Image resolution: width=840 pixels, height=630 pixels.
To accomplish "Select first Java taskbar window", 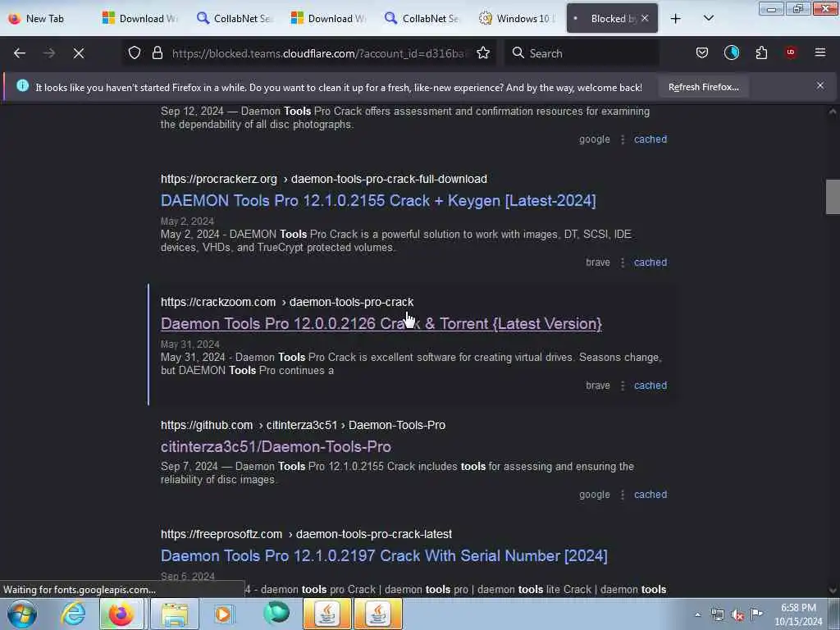I will (x=327, y=614).
